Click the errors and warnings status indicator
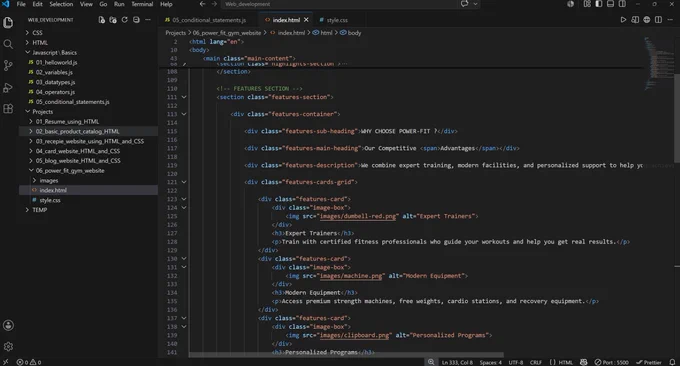The image size is (680, 366). pyautogui.click(x=29, y=362)
